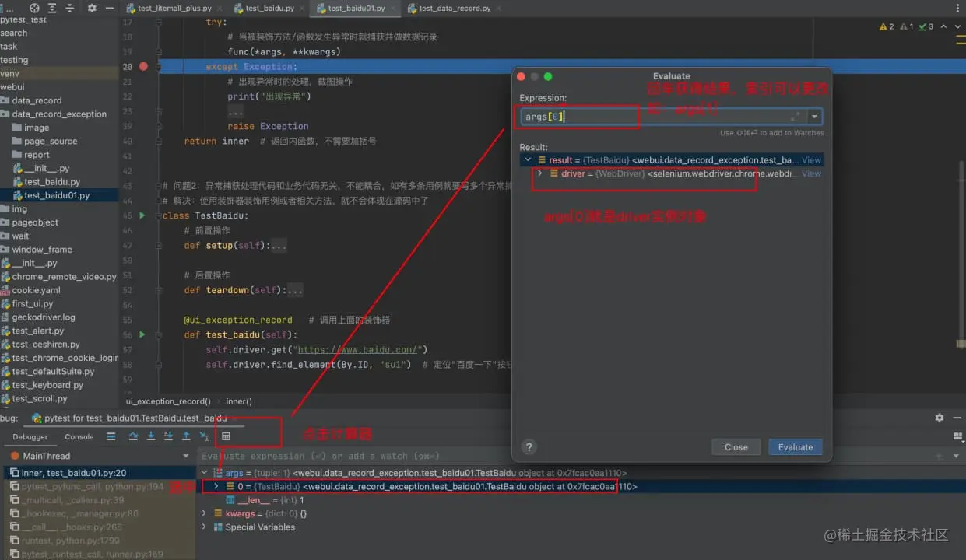Expand driver node in Evaluate result
Image resolution: width=966 pixels, height=560 pixels.
pyautogui.click(x=540, y=173)
